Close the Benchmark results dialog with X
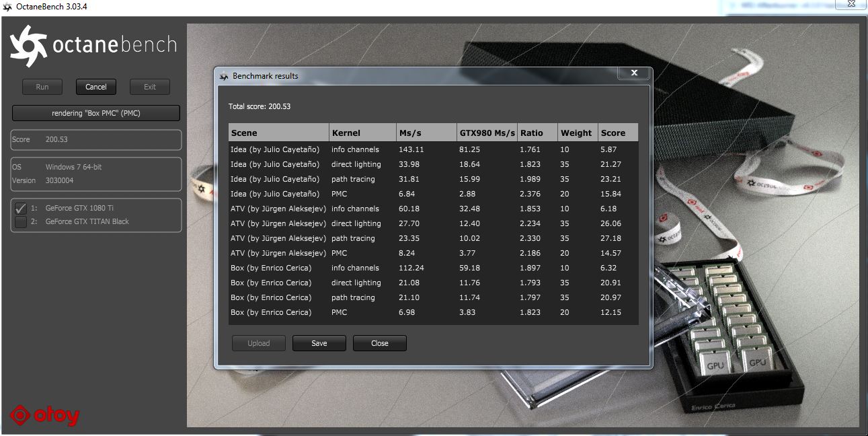Screen dimensions: 868x436 tap(634, 73)
